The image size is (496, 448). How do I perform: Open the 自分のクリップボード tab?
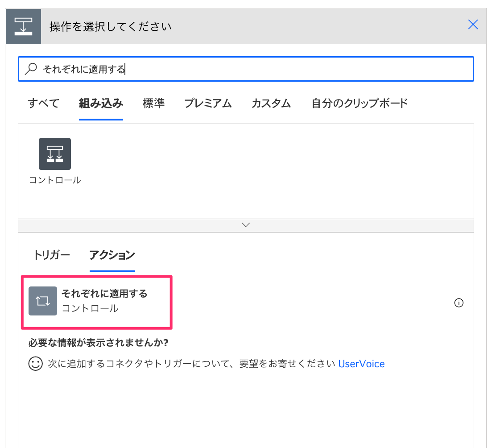360,103
